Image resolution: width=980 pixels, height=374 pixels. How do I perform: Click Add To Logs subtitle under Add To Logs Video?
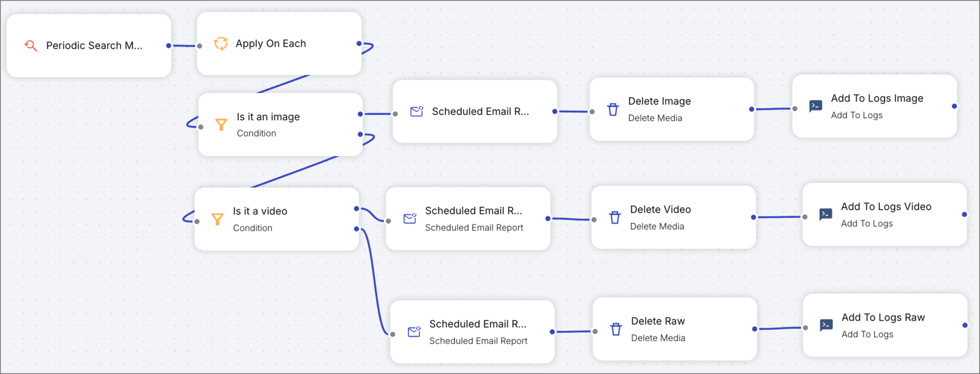(867, 223)
